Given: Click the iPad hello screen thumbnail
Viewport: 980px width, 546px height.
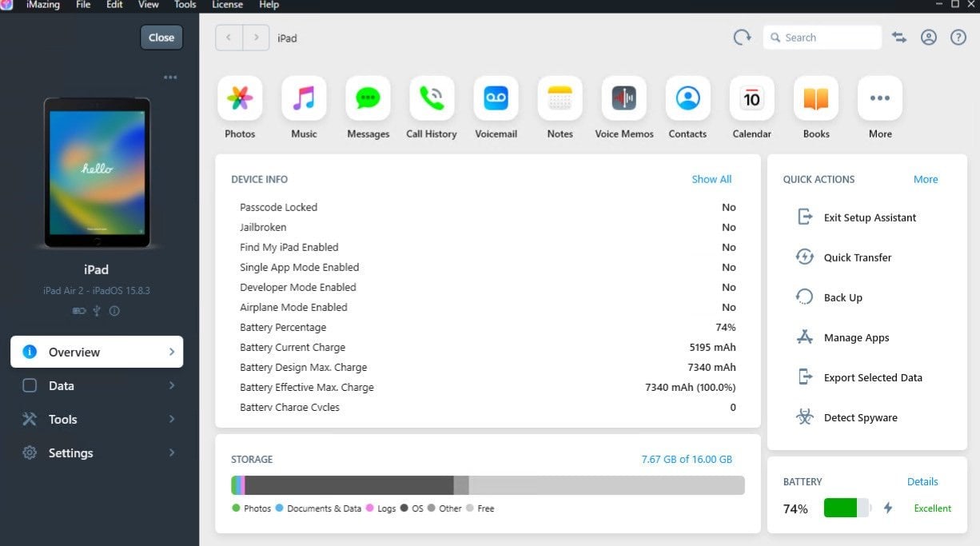Looking at the screenshot, I should [97, 172].
